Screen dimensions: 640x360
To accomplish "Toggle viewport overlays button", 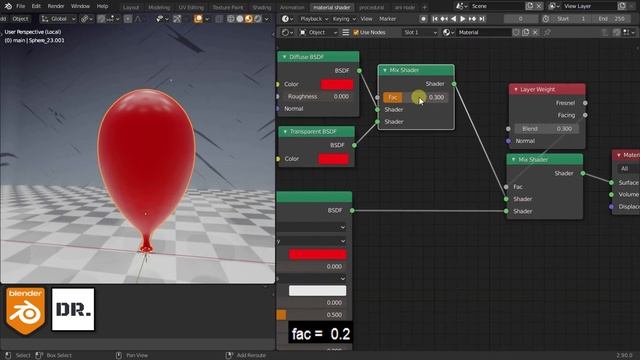I will 198,19.
